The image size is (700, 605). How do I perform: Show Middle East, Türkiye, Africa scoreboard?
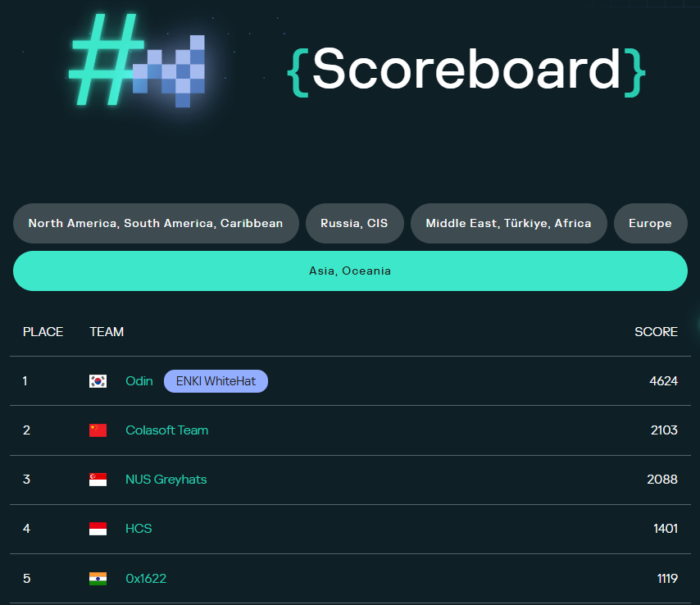[x=508, y=223]
